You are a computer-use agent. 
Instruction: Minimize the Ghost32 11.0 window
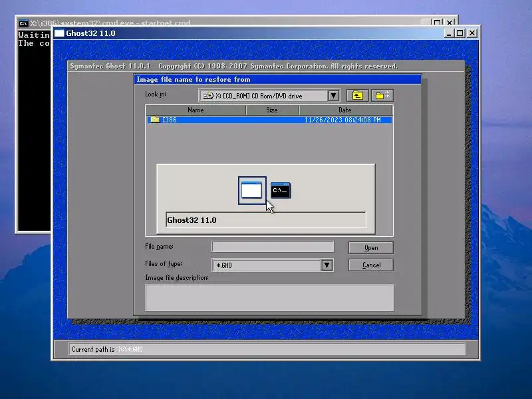pos(448,33)
